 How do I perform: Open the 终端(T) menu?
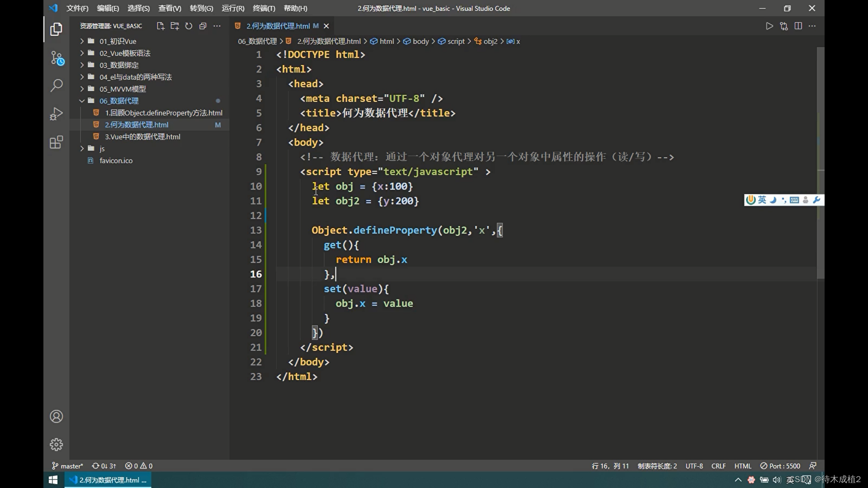point(264,8)
